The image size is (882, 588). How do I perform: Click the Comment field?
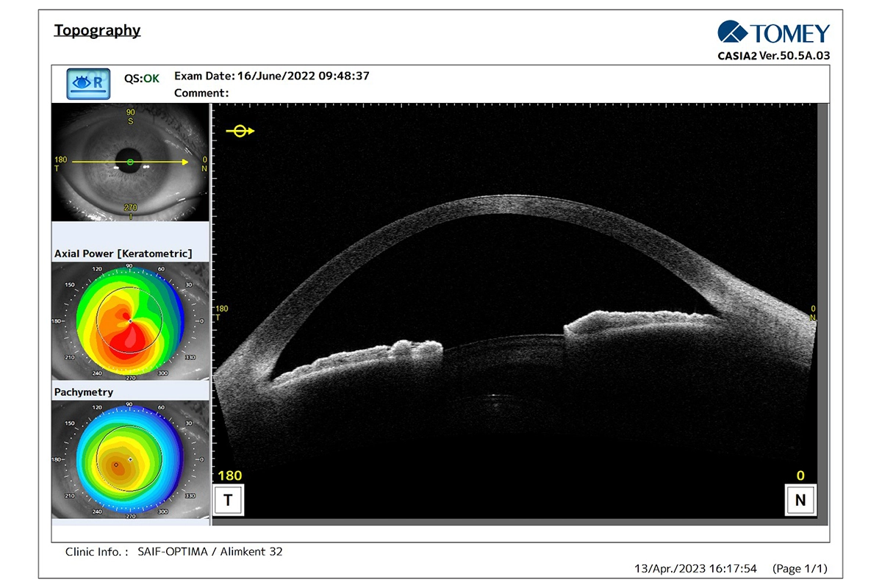(201, 93)
